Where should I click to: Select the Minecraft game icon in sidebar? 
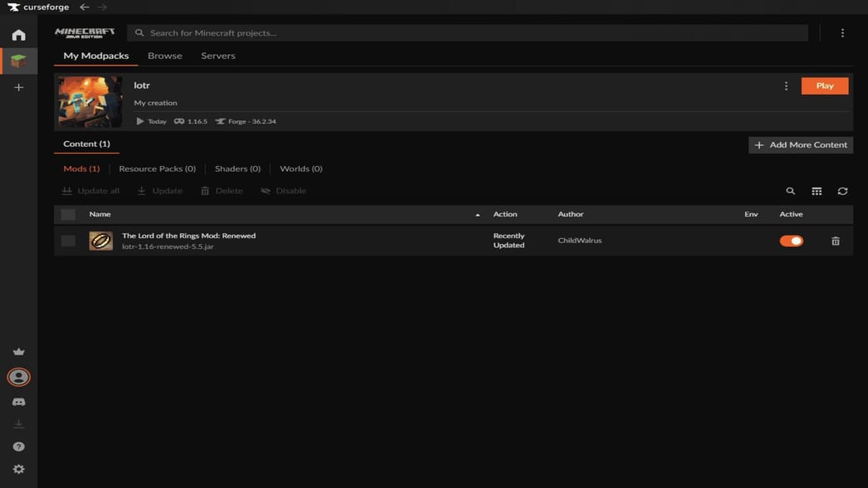tap(18, 61)
